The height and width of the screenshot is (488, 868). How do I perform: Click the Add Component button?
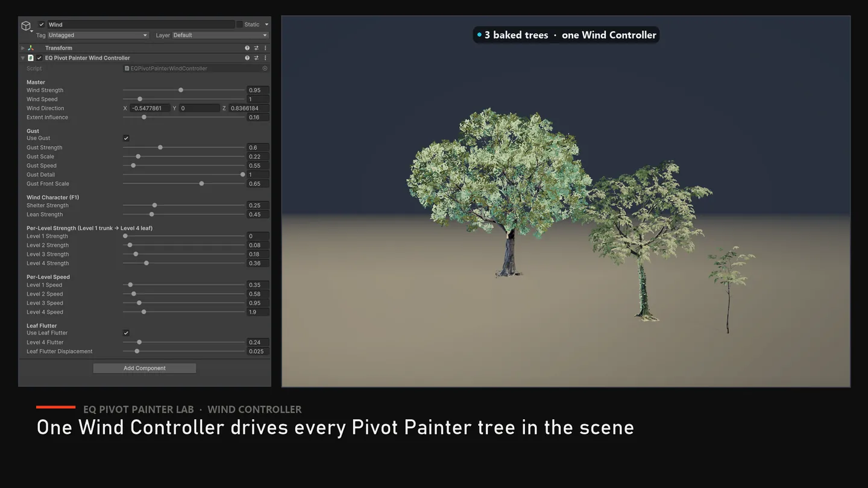click(145, 368)
